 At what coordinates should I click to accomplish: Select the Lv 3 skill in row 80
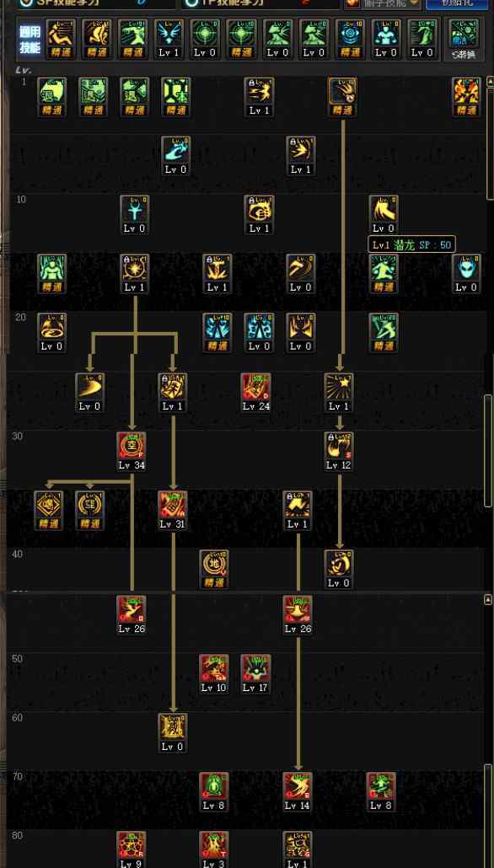(214, 845)
